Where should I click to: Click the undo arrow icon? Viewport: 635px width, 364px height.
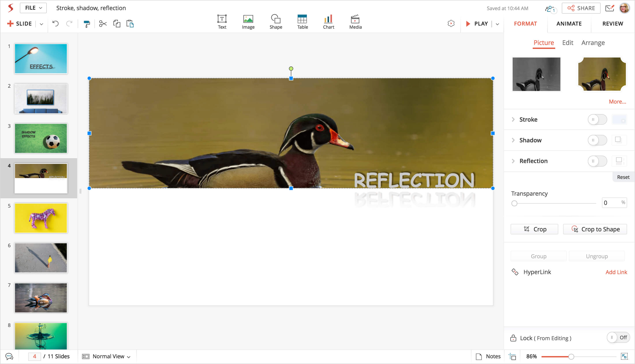(x=55, y=24)
